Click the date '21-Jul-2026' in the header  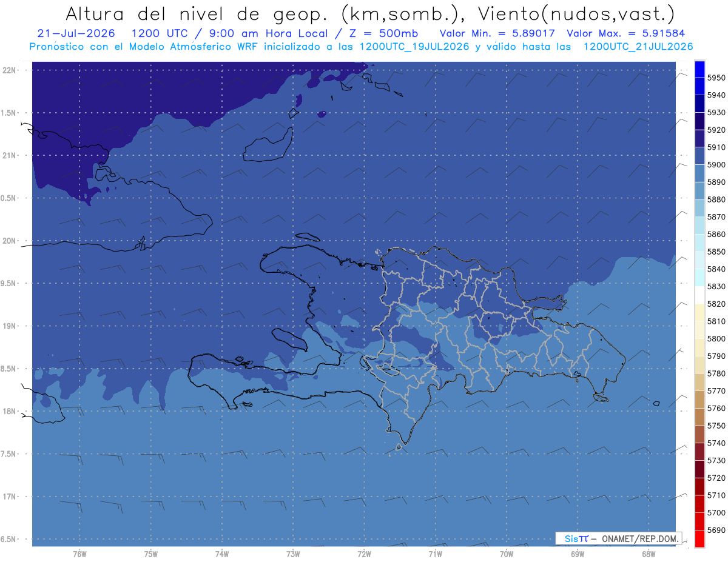click(x=76, y=33)
